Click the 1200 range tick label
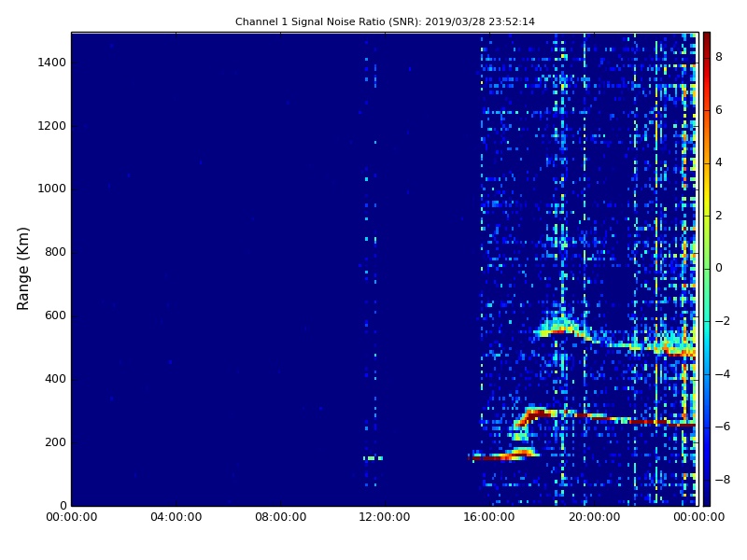Image resolution: width=747 pixels, height=560 pixels. point(52,126)
